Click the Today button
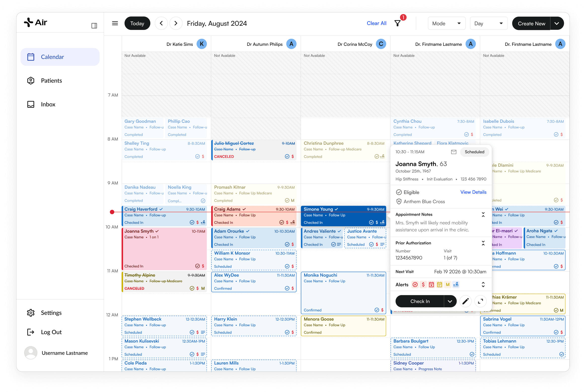Image resolution: width=586 pixels, height=392 pixels. click(x=137, y=23)
